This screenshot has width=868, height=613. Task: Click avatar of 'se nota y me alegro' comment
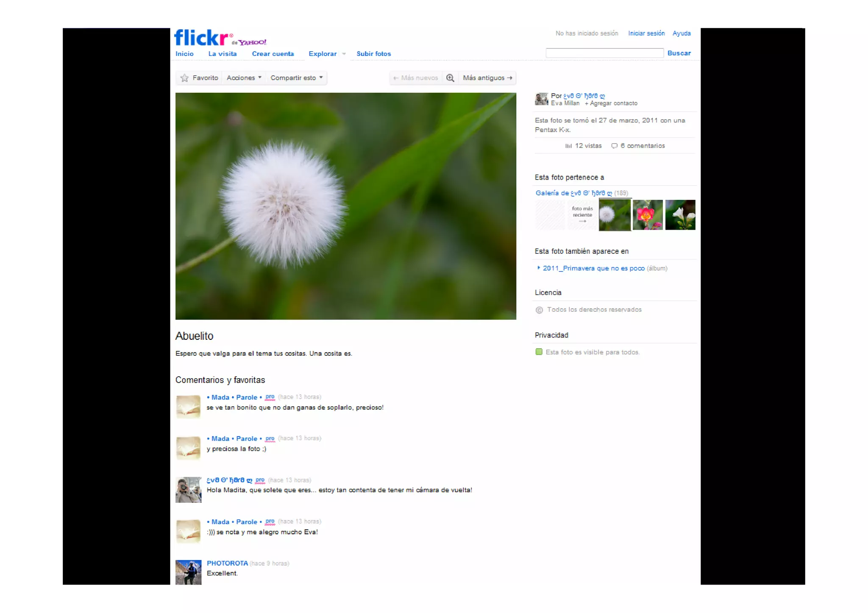pos(188,531)
